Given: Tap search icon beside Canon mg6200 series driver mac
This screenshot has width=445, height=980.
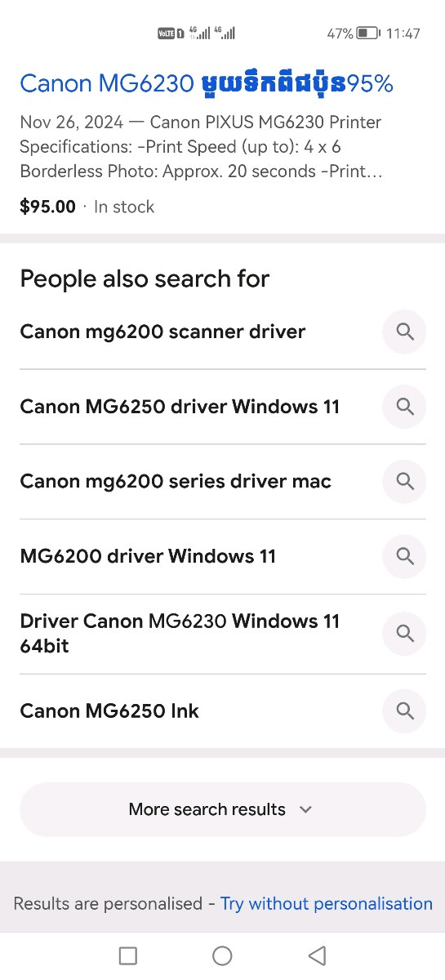Looking at the screenshot, I should [404, 481].
